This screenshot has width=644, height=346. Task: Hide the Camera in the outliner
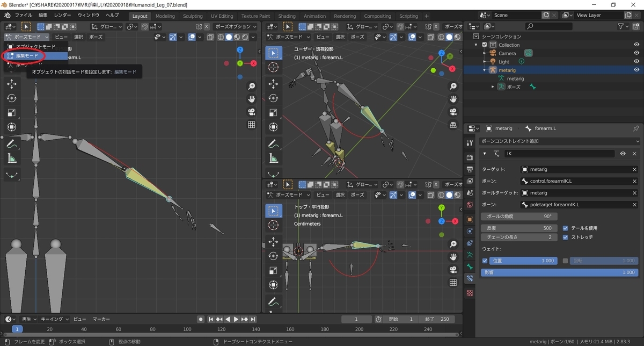click(x=636, y=53)
